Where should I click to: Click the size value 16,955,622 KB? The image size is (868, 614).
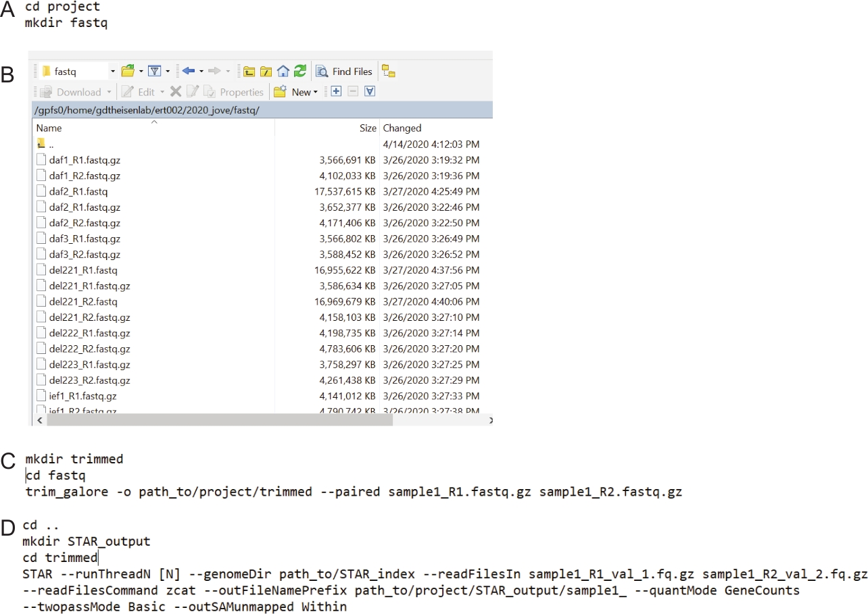coord(344,270)
